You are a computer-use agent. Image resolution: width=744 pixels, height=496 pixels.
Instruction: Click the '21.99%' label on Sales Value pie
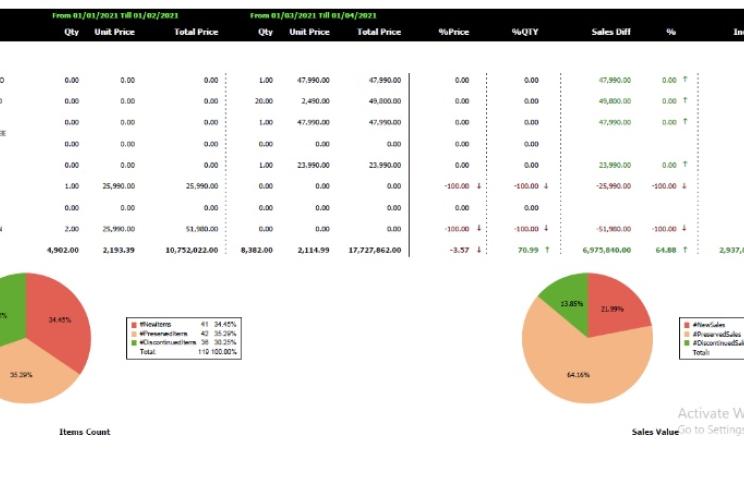612,309
